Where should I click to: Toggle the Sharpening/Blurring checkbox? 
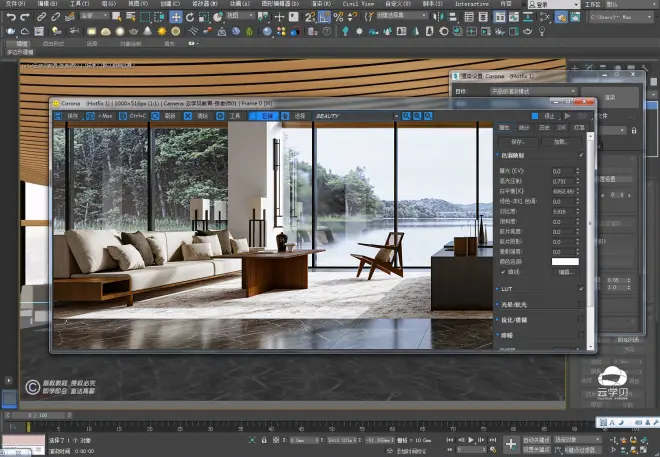click(580, 320)
